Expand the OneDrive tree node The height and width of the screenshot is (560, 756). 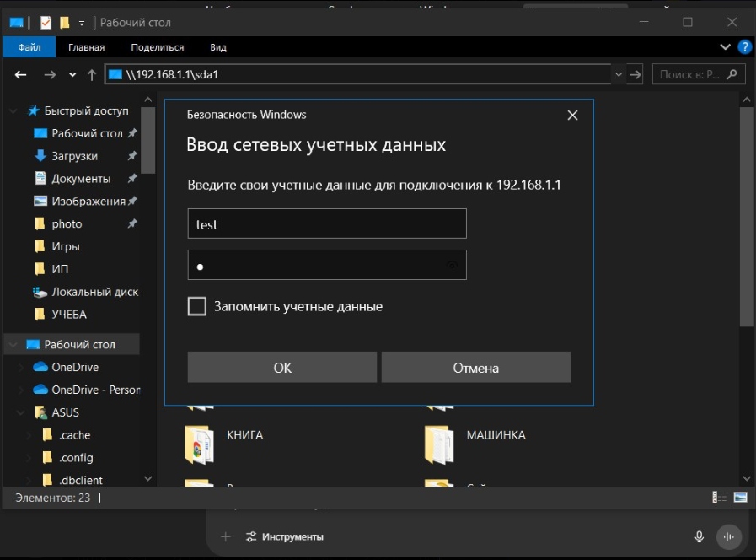22,368
